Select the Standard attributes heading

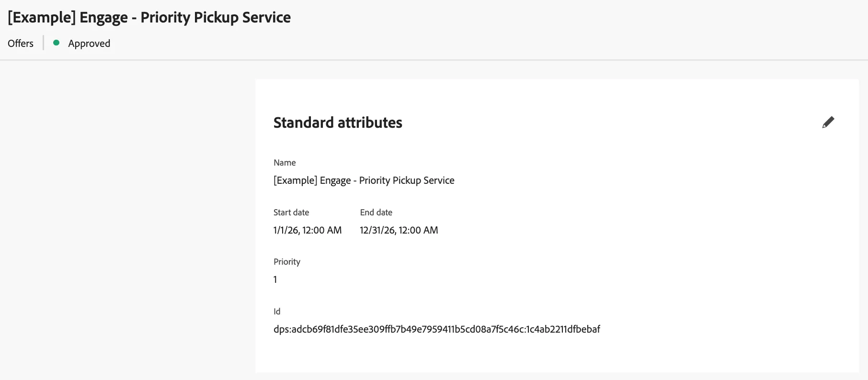pyautogui.click(x=338, y=123)
